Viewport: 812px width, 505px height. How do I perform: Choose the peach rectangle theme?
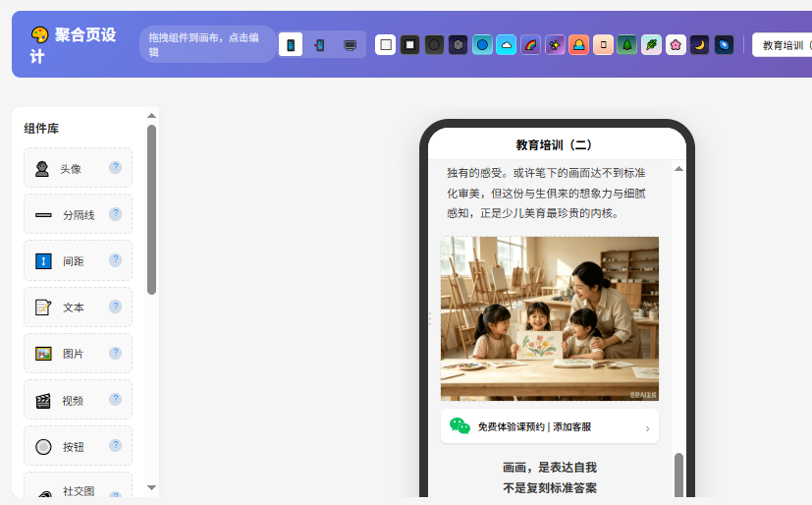click(603, 45)
